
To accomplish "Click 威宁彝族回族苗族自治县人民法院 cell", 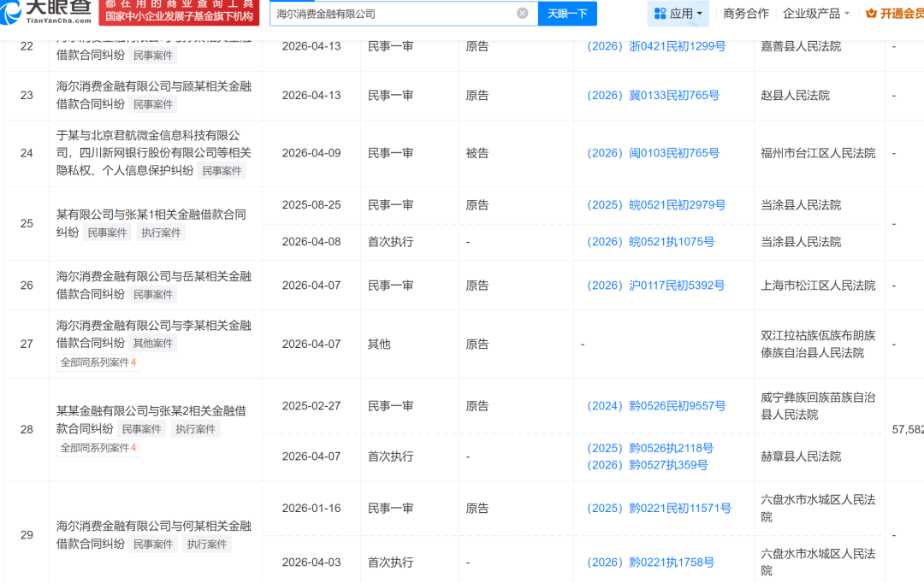I will point(818,406).
